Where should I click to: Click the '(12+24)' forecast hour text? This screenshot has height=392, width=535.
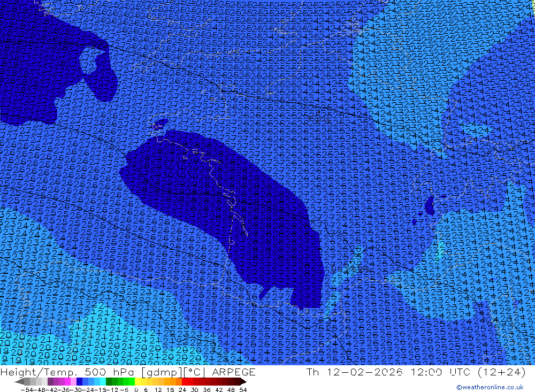point(502,372)
